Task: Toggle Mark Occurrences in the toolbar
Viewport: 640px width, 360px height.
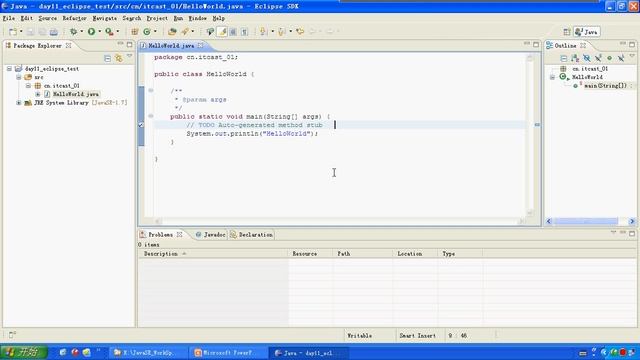Action: pyautogui.click(x=222, y=31)
